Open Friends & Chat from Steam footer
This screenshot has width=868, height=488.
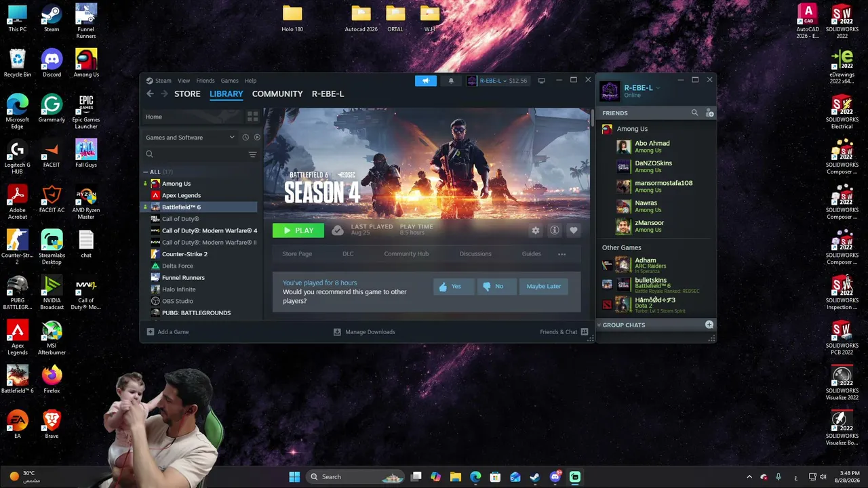(564, 332)
